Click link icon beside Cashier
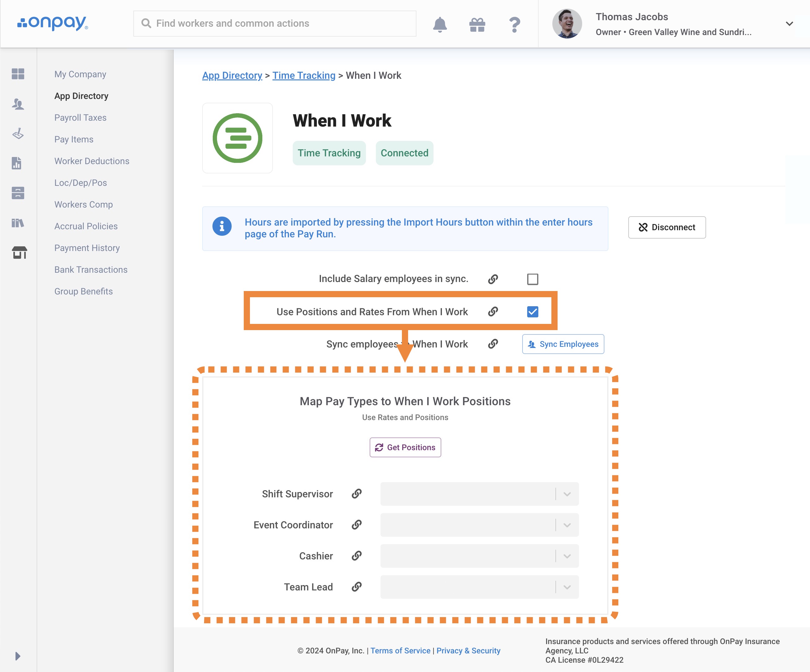810x672 pixels. tap(357, 555)
